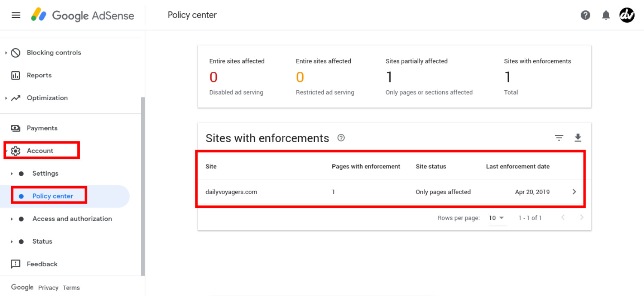644x296 pixels.
Task: Click the Only pages affected status cell
Action: [x=443, y=192]
